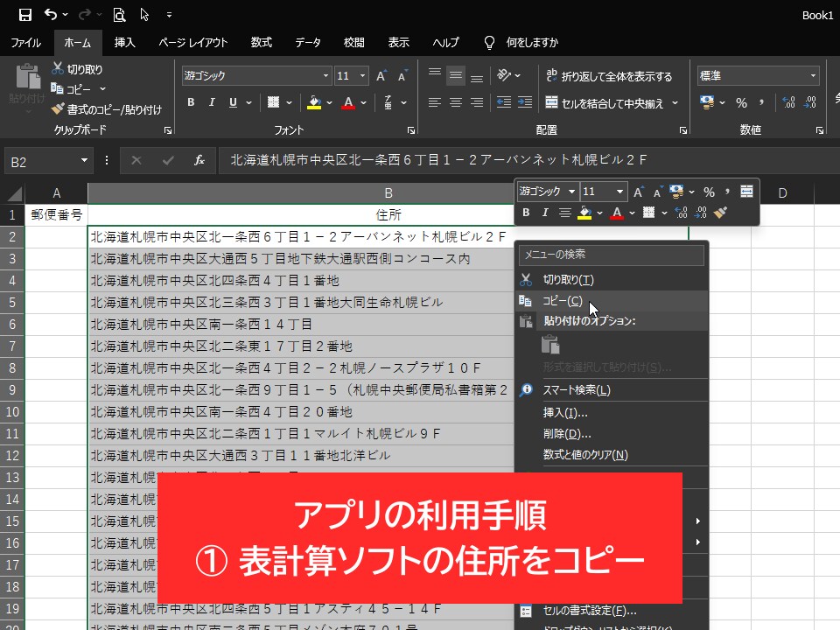Increase indent in the ribbon

pos(525,101)
